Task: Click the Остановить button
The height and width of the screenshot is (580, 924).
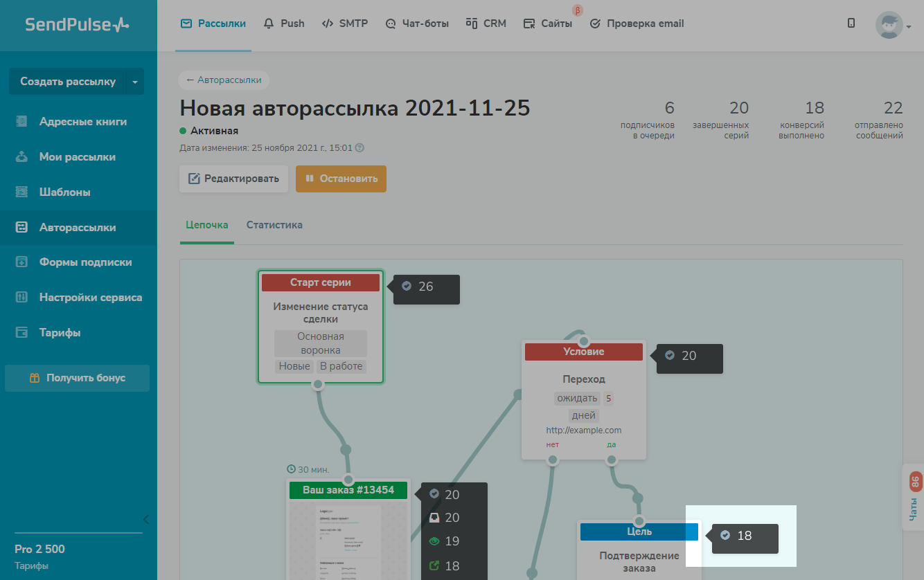Action: pyautogui.click(x=341, y=179)
